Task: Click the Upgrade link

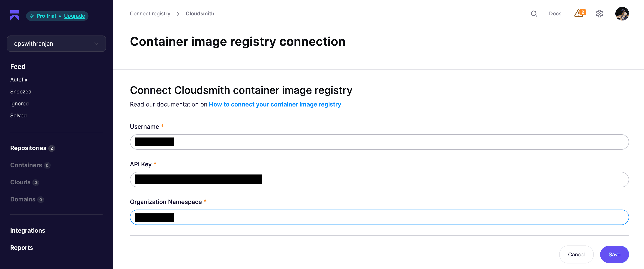Action: click(x=74, y=16)
